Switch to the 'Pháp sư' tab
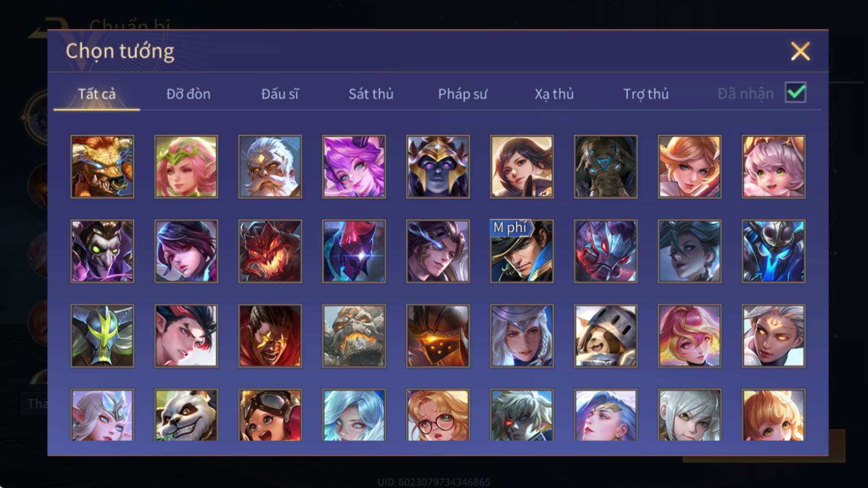This screenshot has height=488, width=868. point(463,94)
